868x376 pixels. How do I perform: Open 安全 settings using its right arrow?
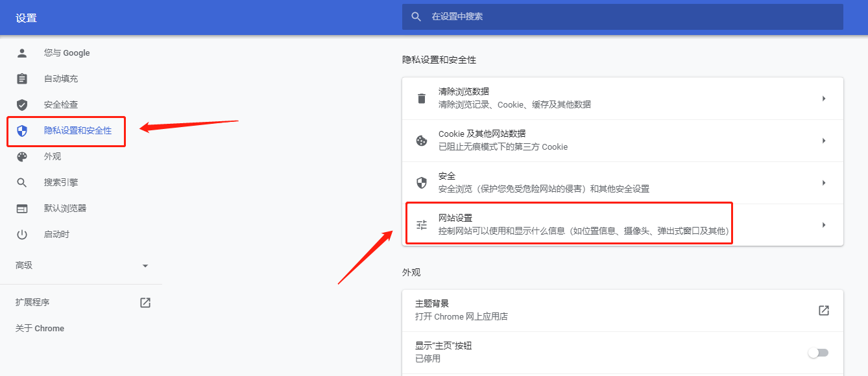click(x=824, y=183)
